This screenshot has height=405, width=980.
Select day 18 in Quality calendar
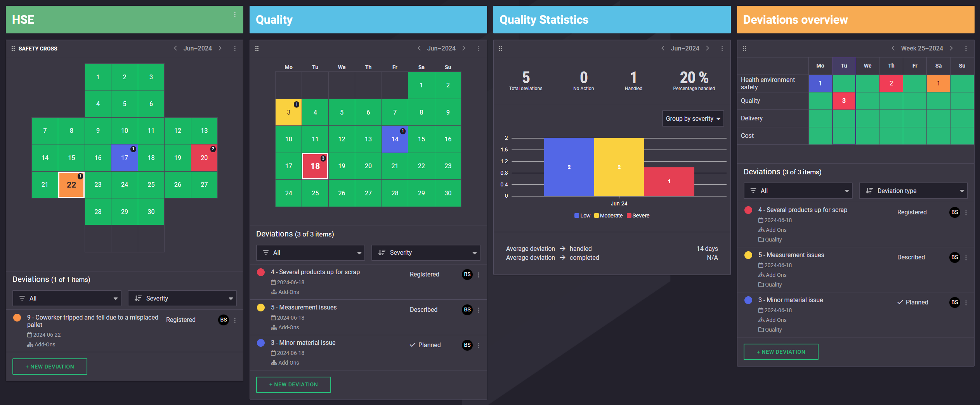click(315, 166)
